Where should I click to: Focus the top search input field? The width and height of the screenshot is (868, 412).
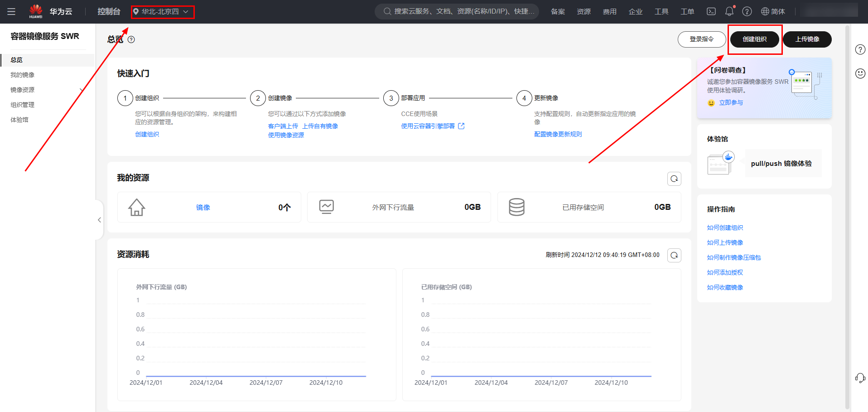pos(457,11)
